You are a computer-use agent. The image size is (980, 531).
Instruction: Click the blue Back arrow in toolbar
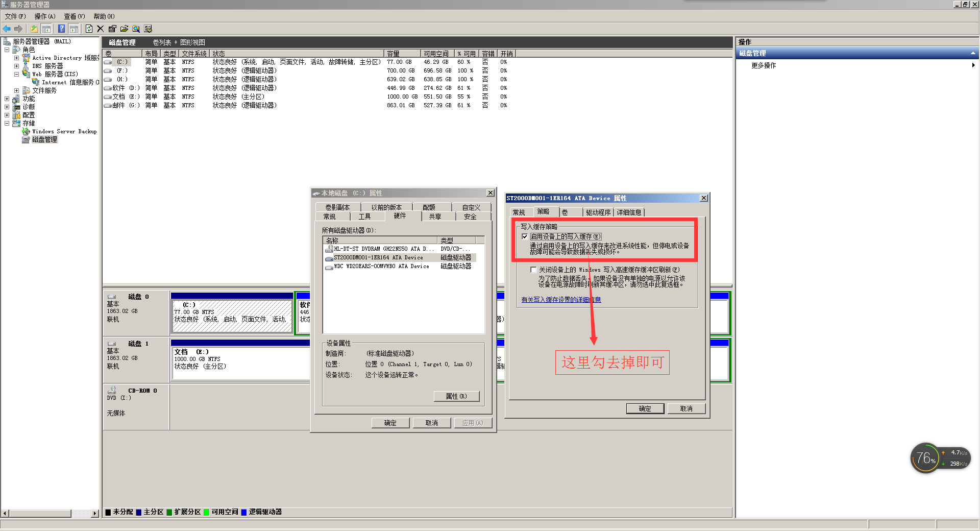tap(7, 29)
